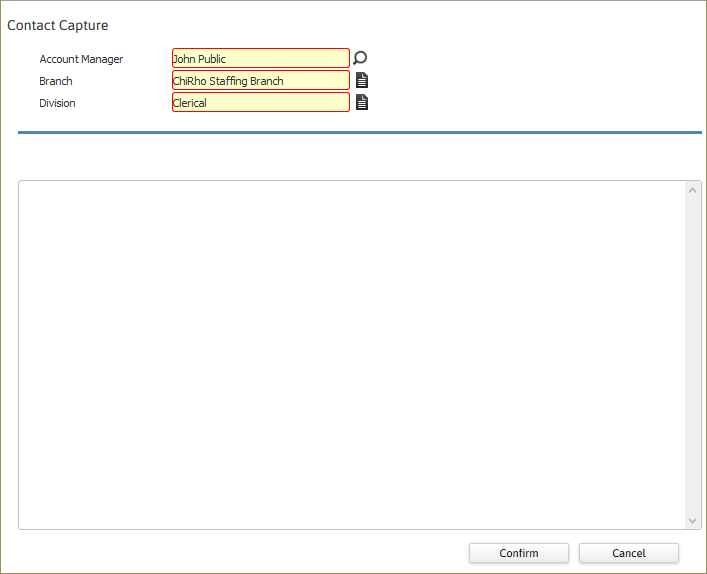This screenshot has width=707, height=574.
Task: Click inside the large empty text area
Action: coord(352,355)
